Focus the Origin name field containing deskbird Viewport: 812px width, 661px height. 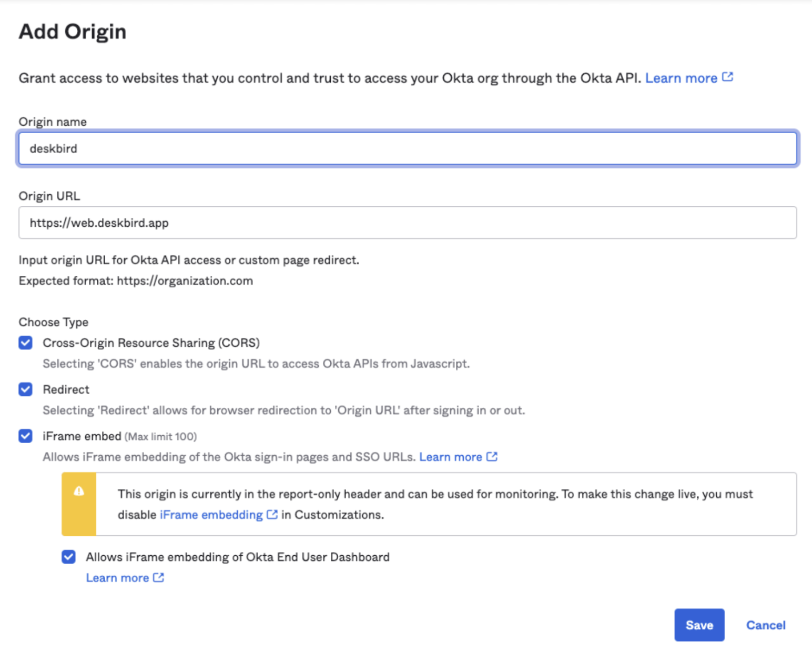click(x=408, y=148)
